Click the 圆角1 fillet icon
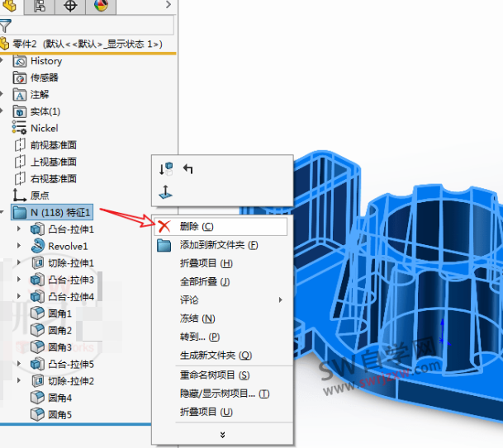Image resolution: width=503 pixels, height=448 pixels. point(37,313)
